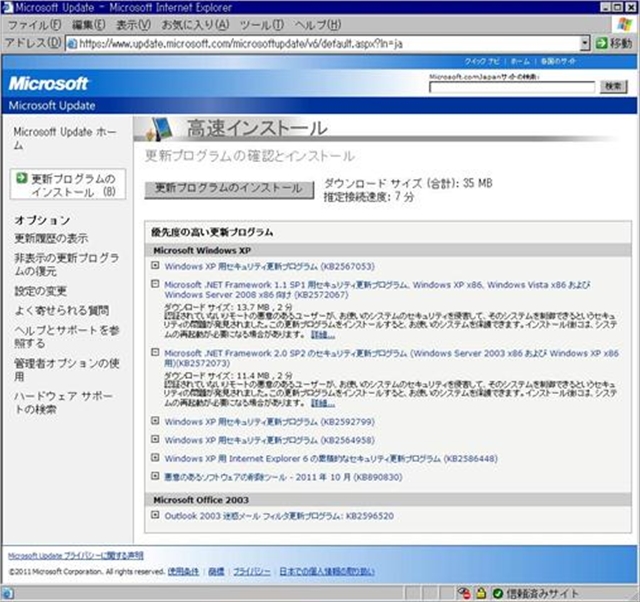Click the status bar padlock security icon
Screen dimensions: 640x602
(x=482, y=593)
